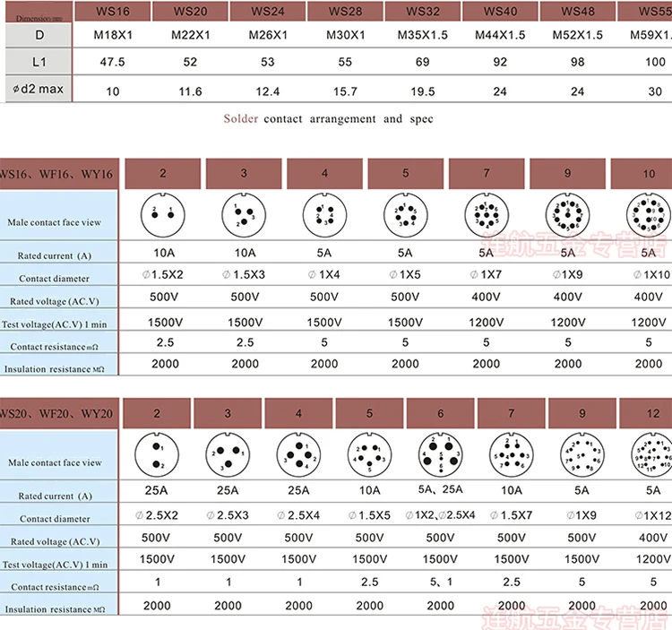
Task: Click the WS48 column header
Action: coord(578,11)
